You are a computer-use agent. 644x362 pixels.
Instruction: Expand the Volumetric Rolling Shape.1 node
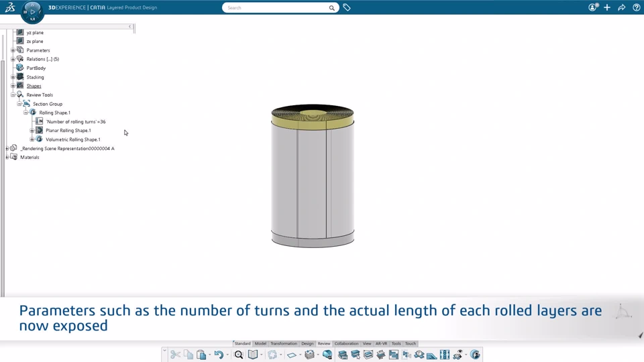point(32,139)
